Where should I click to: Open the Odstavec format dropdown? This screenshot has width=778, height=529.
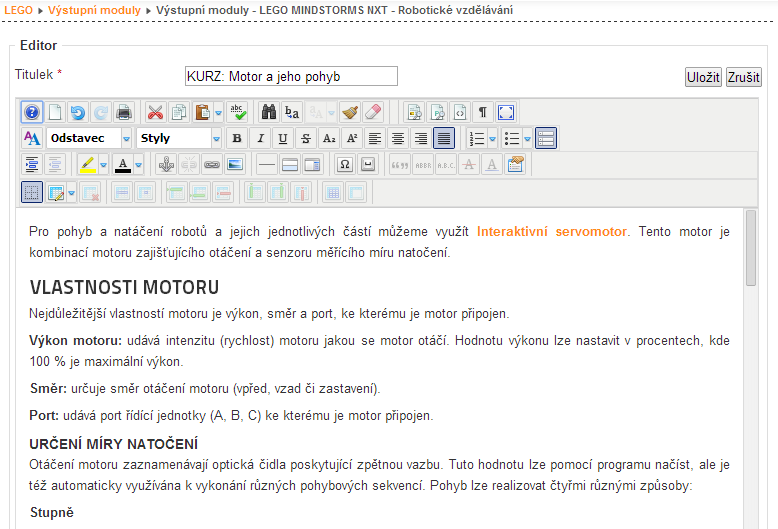(x=89, y=138)
